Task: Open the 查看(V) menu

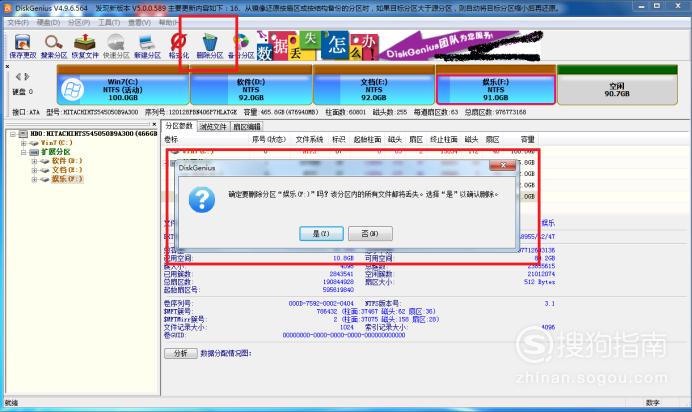Action: [x=139, y=22]
